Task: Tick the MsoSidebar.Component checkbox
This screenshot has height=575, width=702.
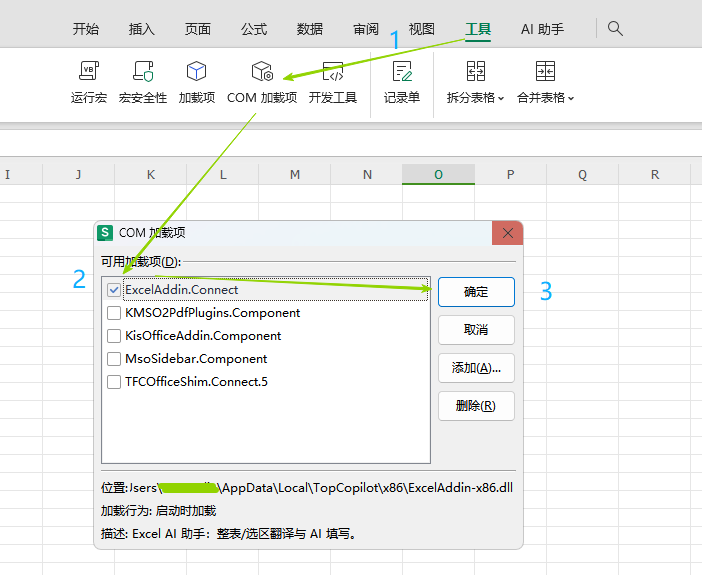Action: tap(114, 359)
